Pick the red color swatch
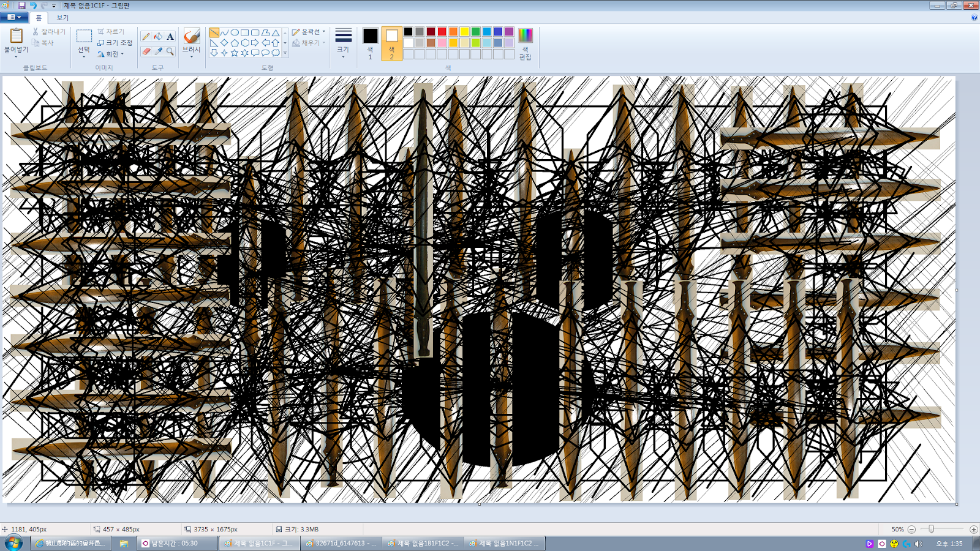Image resolution: width=980 pixels, height=551 pixels. coord(442,32)
